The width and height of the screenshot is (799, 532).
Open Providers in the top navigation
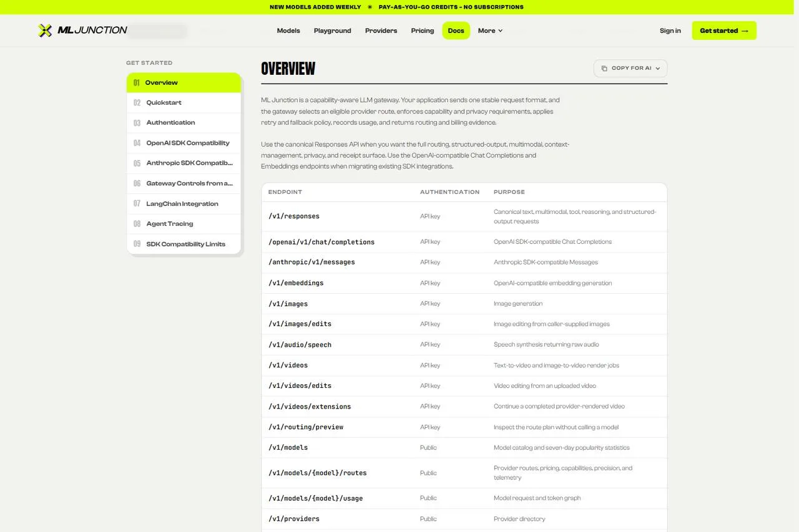click(x=381, y=31)
